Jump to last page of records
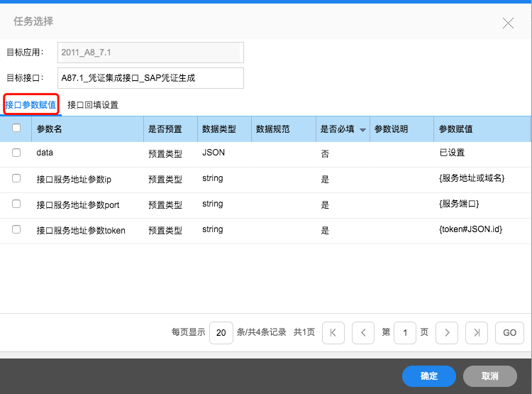 click(x=477, y=332)
